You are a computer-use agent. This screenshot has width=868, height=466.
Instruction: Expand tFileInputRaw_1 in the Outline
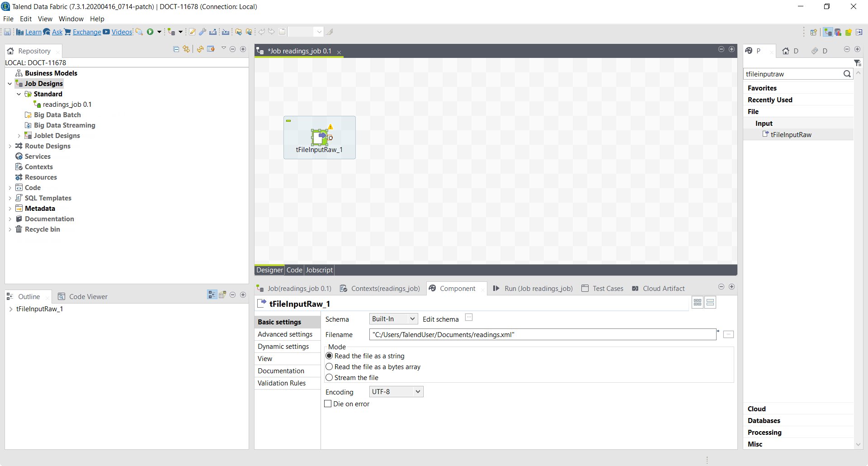click(11, 309)
